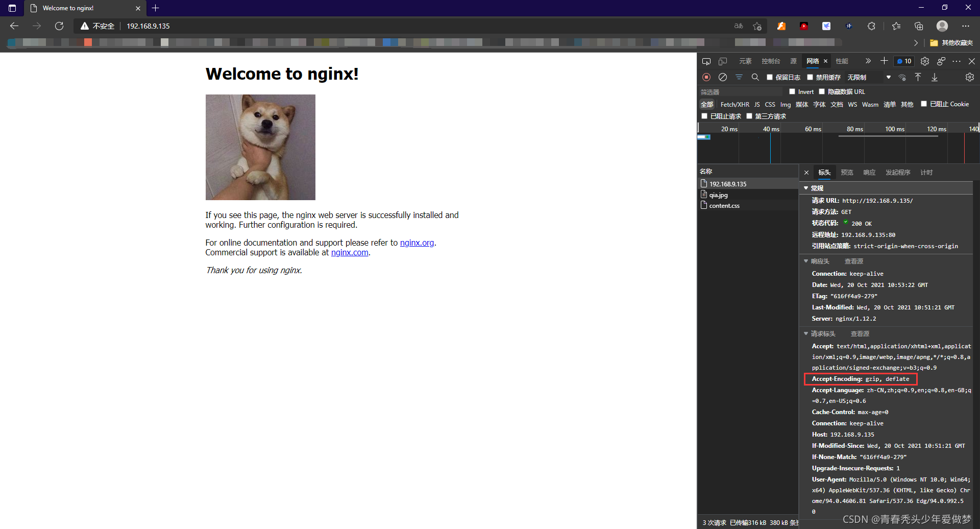980x529 pixels.
Task: Open the red video downloader extension
Action: coord(804,26)
